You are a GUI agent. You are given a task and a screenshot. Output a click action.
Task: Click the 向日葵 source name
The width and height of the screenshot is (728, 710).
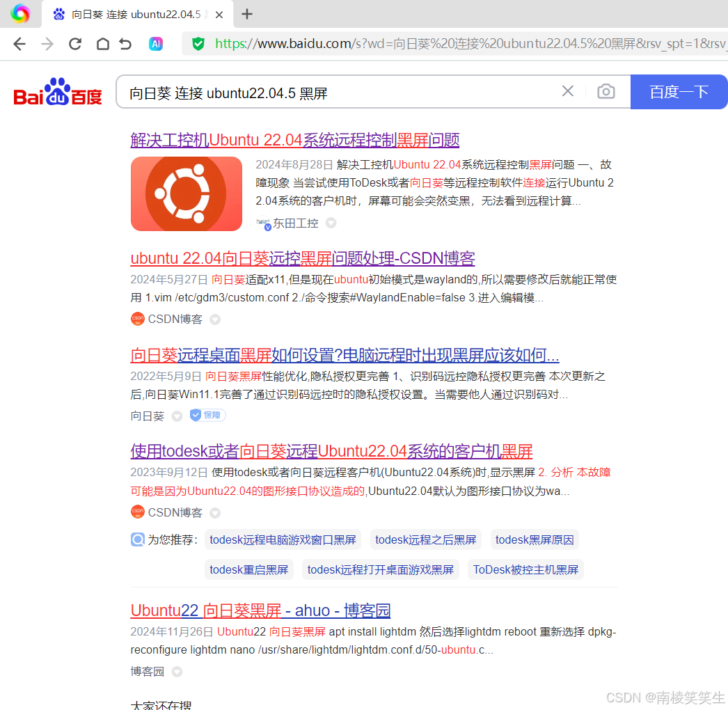pyautogui.click(x=147, y=416)
